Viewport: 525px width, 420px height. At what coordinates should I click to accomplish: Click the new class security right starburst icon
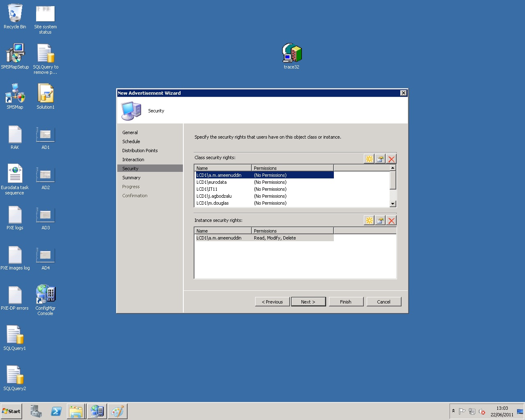tap(369, 158)
